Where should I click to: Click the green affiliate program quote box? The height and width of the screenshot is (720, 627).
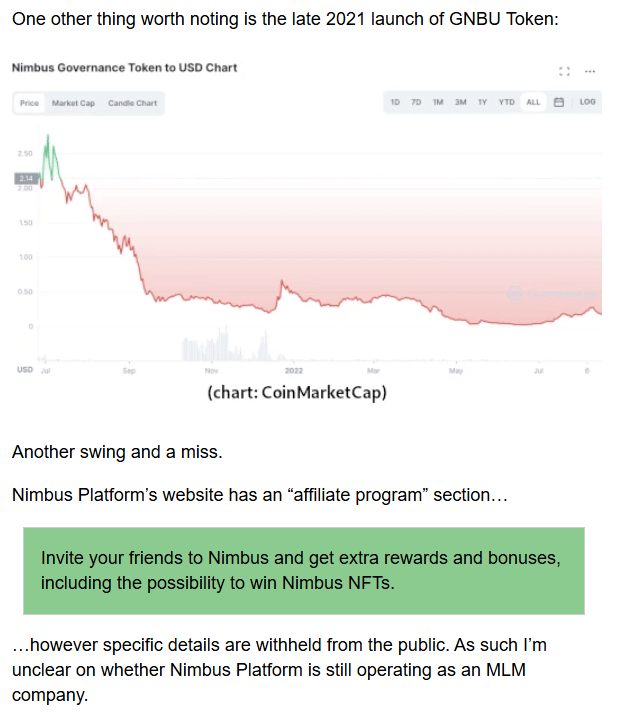304,571
